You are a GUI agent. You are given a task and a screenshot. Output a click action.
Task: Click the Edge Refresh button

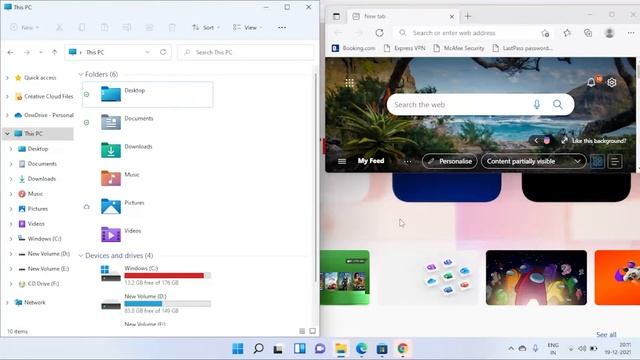(x=379, y=33)
